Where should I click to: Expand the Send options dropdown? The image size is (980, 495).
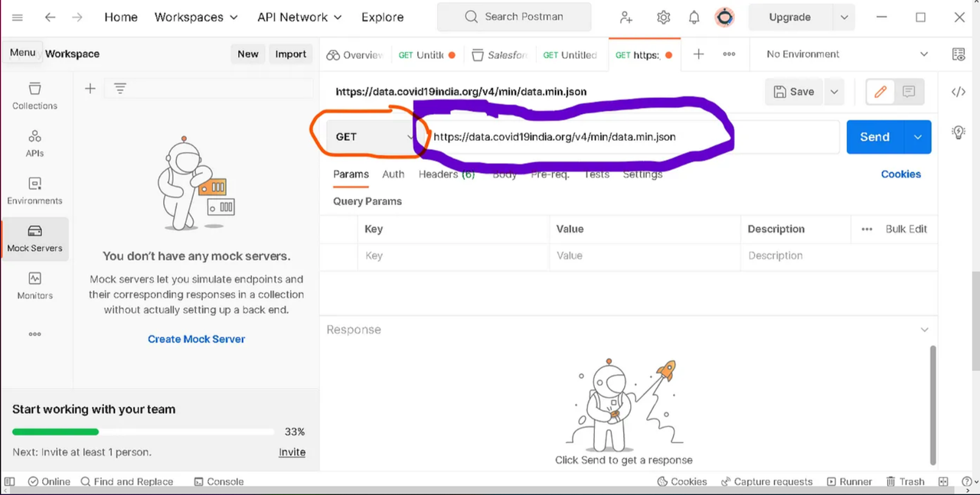918,137
